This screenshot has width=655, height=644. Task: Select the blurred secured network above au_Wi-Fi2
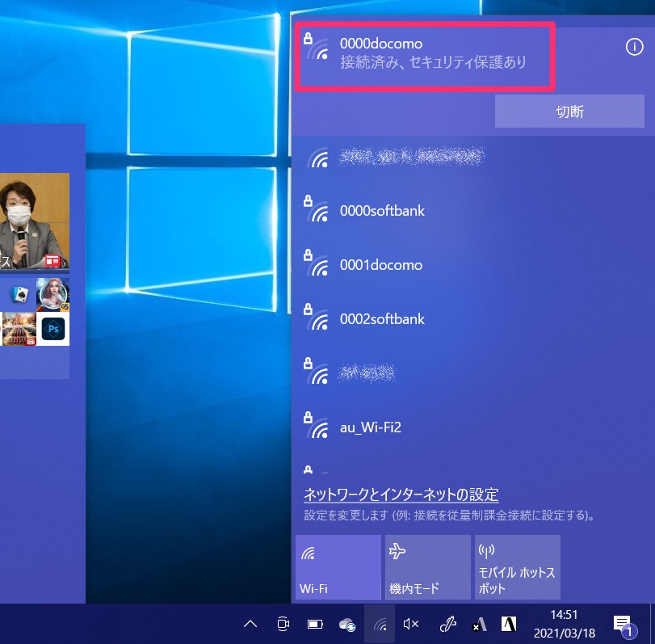pyautogui.click(x=472, y=373)
